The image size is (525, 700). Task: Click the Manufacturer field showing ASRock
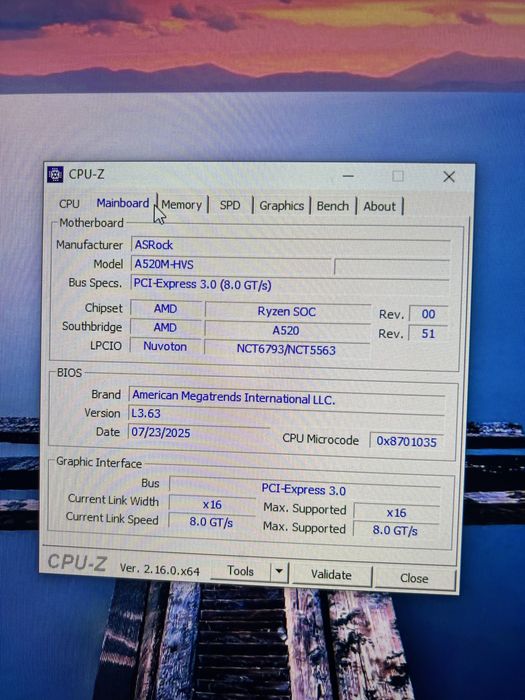coord(290,245)
